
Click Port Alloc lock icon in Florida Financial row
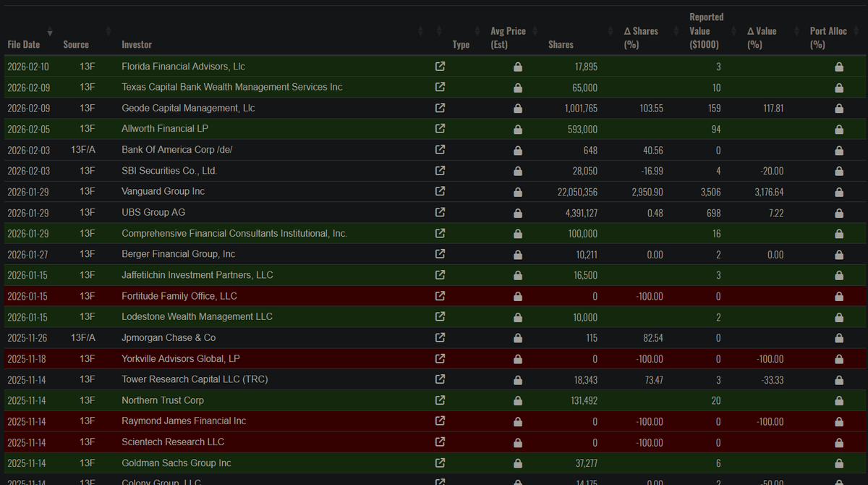839,67
